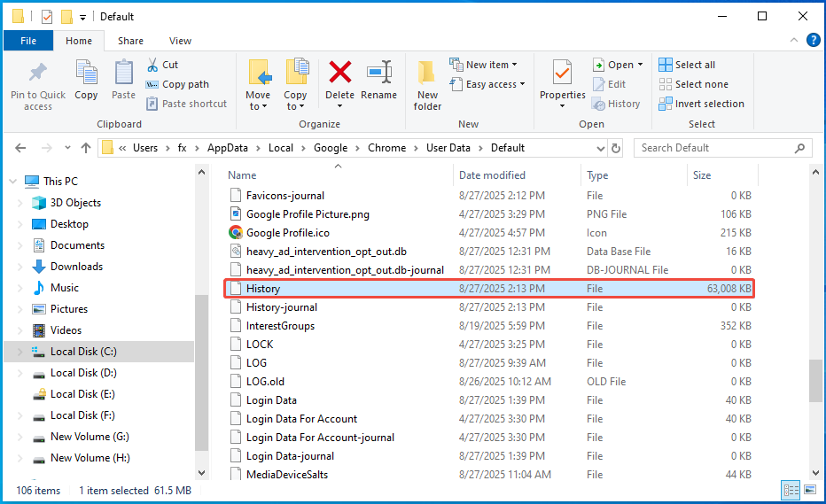826x504 pixels.
Task: Open the Move to icon
Action: pyautogui.click(x=259, y=72)
